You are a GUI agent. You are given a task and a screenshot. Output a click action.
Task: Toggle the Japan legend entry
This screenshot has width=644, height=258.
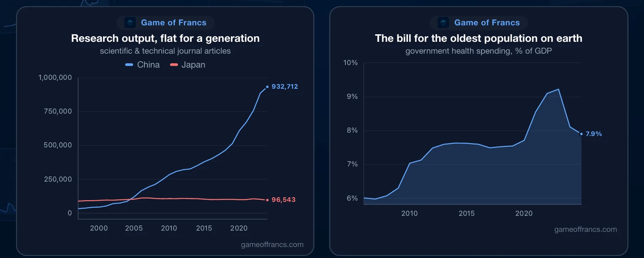click(x=187, y=65)
